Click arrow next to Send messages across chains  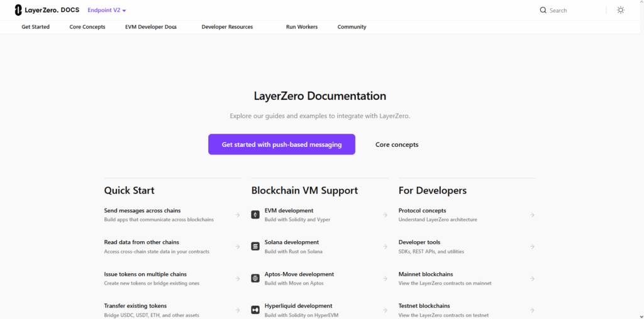pos(237,215)
